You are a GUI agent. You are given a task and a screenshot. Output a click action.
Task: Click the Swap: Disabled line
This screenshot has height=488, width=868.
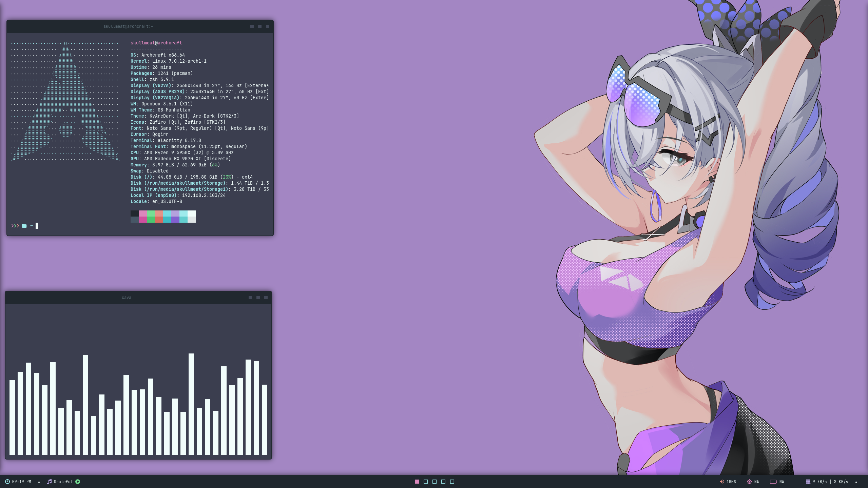point(150,171)
